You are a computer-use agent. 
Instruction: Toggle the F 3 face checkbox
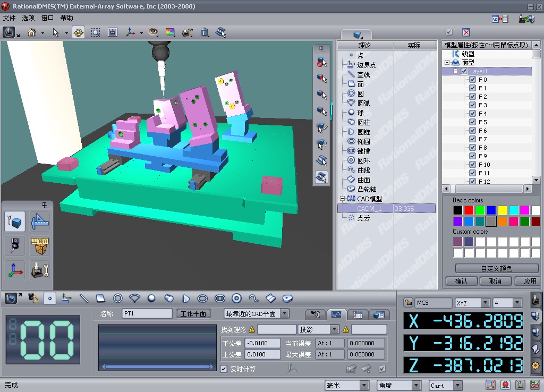coord(472,105)
